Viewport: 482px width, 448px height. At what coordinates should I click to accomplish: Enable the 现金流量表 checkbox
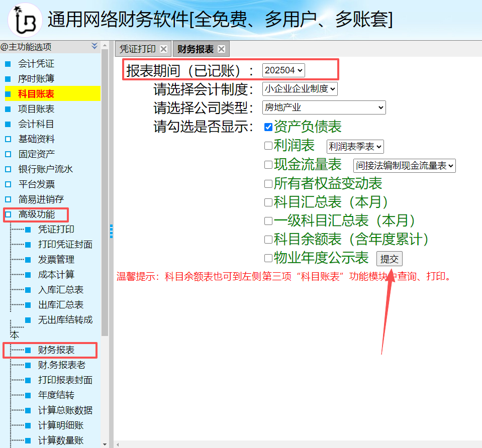coord(268,164)
